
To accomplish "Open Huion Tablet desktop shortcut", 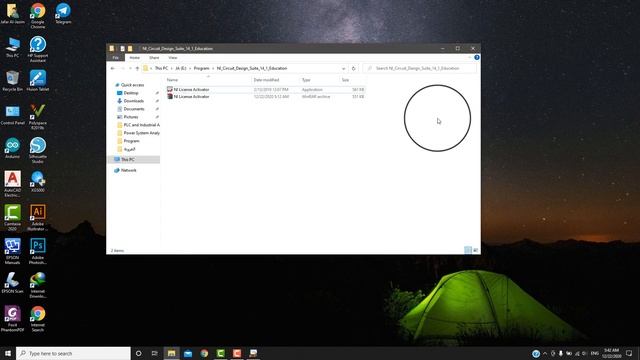I will pyautogui.click(x=38, y=81).
